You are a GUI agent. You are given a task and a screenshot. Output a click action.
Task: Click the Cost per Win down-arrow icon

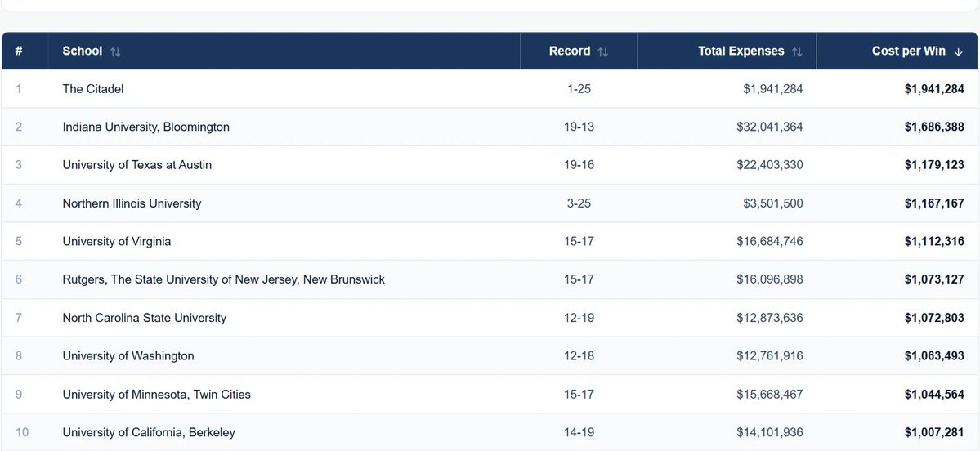pyautogui.click(x=958, y=51)
